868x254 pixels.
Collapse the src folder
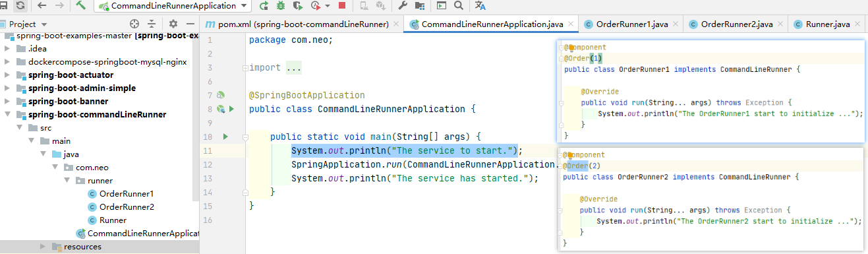click(x=19, y=128)
